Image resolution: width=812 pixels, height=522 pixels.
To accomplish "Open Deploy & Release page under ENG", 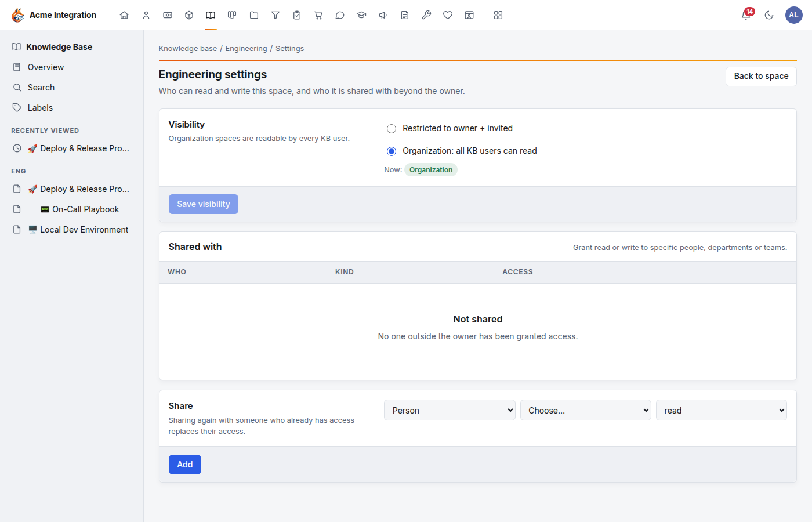I will (x=72, y=189).
